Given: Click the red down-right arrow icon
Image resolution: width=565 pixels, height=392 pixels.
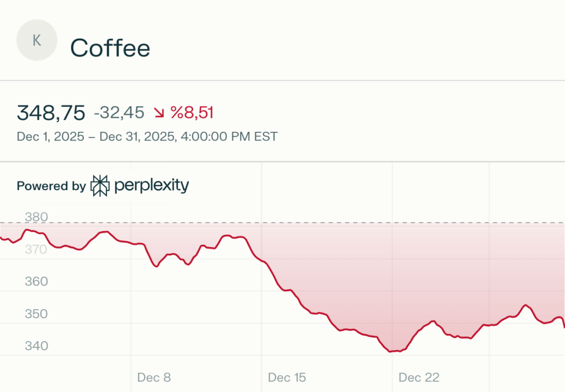Looking at the screenshot, I should pyautogui.click(x=159, y=112).
